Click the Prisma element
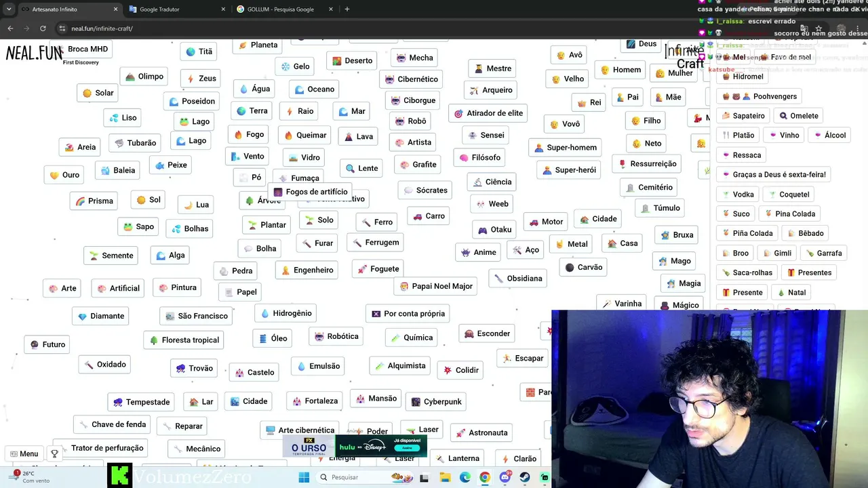Viewport: 868px width, 488px height. pos(94,201)
